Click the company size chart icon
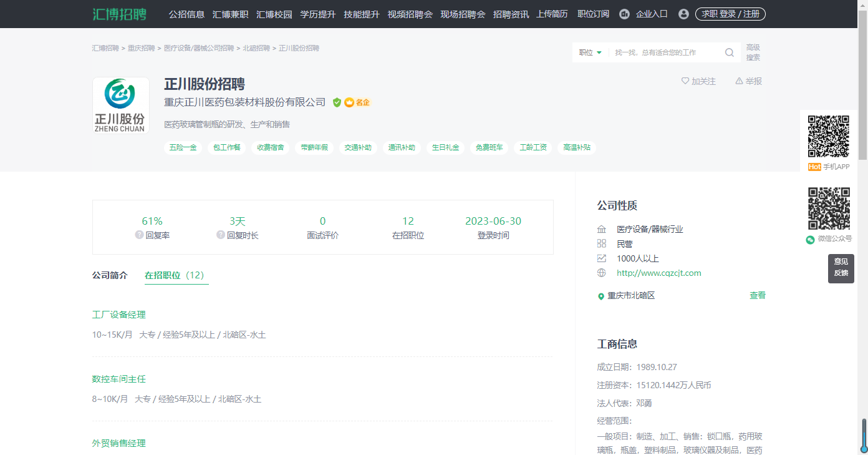The image size is (868, 455). tap(602, 258)
